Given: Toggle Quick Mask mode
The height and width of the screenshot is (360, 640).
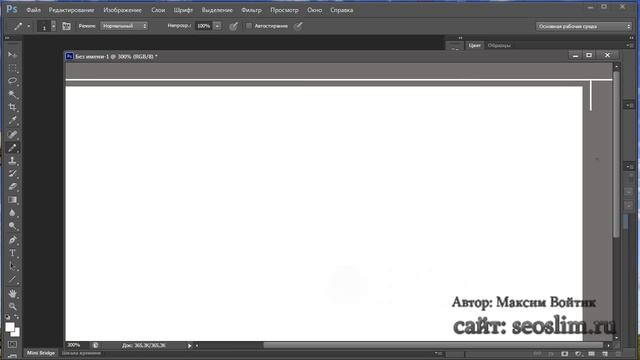Looking at the screenshot, I should [12, 345].
